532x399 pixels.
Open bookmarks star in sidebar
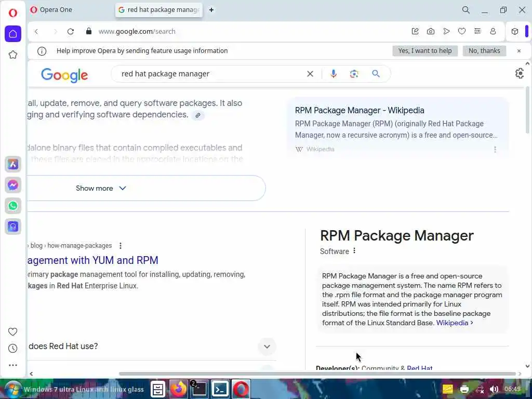(x=13, y=55)
